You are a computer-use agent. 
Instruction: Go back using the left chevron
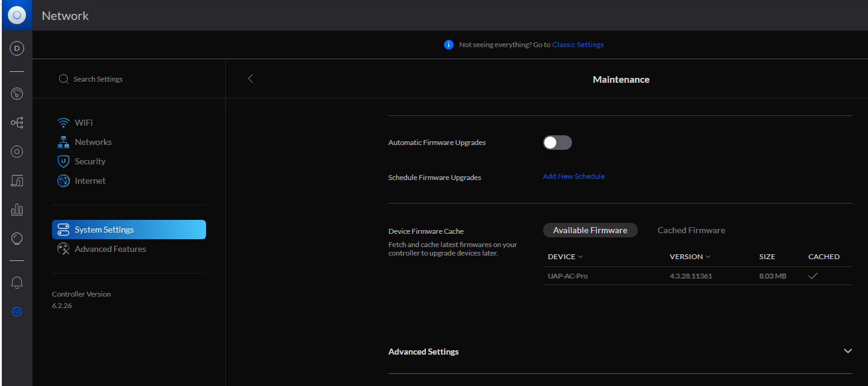(x=251, y=79)
